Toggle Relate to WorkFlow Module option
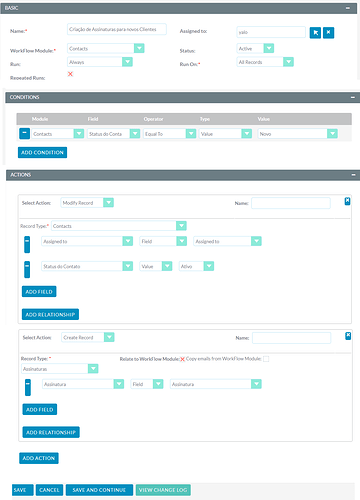Viewport: 360px width, 500px height. (182, 359)
